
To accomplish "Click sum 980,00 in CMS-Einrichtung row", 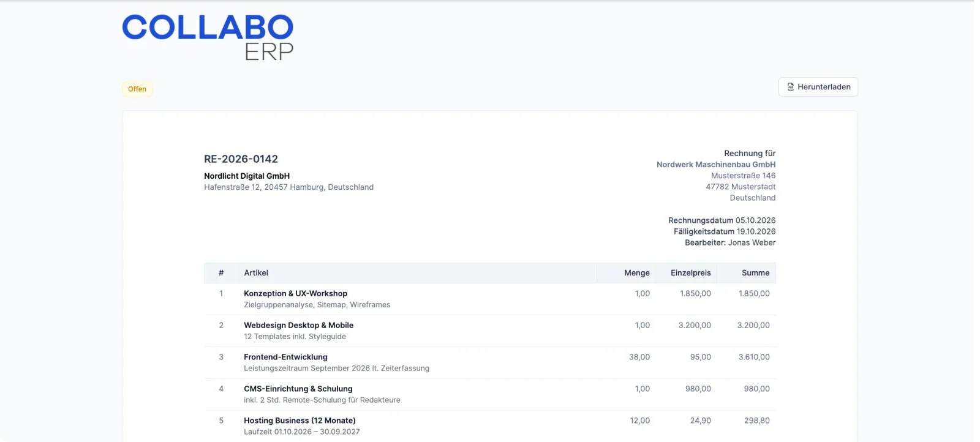I will (757, 389).
